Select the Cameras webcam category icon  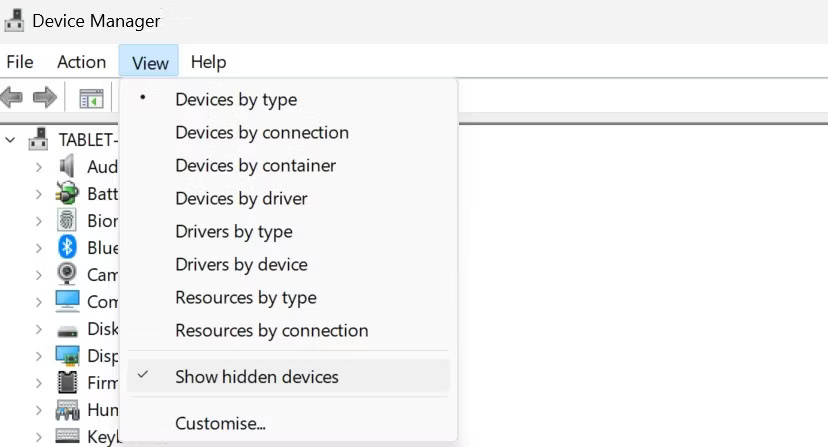coord(67,274)
